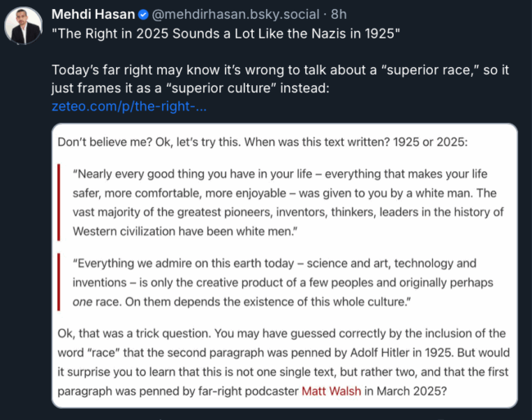
Task: Click the "1925 or 2025:" question text
Action: click(439, 142)
